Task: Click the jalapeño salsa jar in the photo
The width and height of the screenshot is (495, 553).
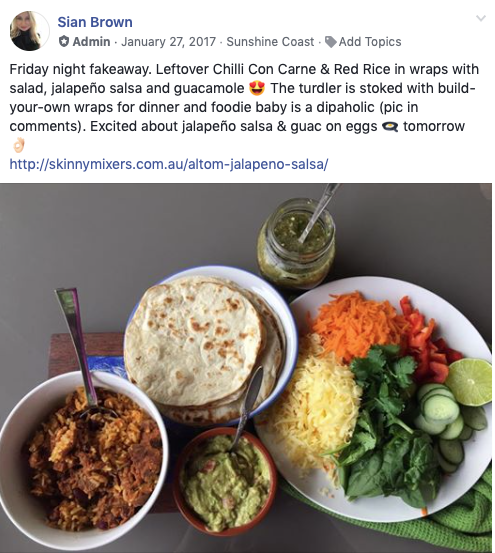Action: pyautogui.click(x=296, y=243)
